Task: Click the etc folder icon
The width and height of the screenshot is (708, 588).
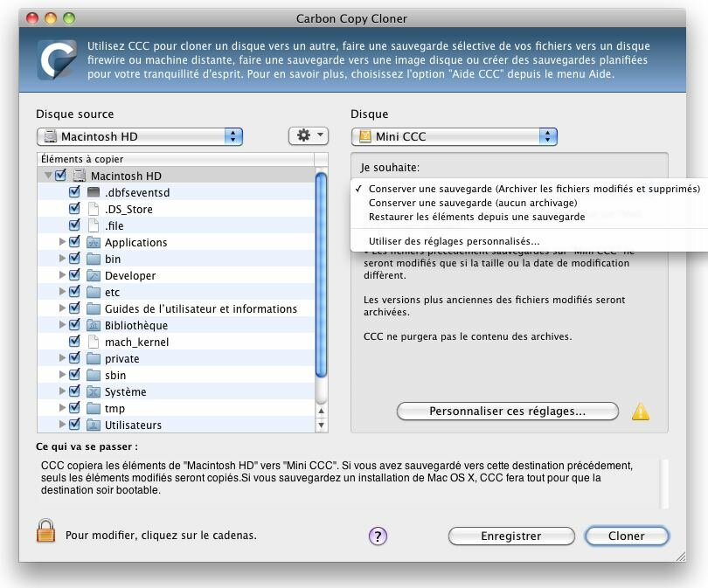Action: pos(93,292)
